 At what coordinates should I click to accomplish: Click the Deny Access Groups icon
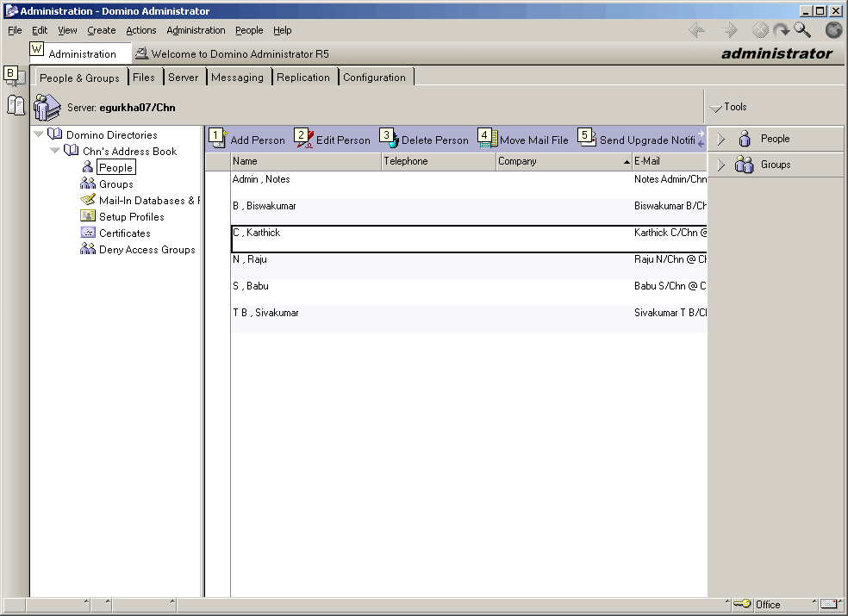click(88, 249)
